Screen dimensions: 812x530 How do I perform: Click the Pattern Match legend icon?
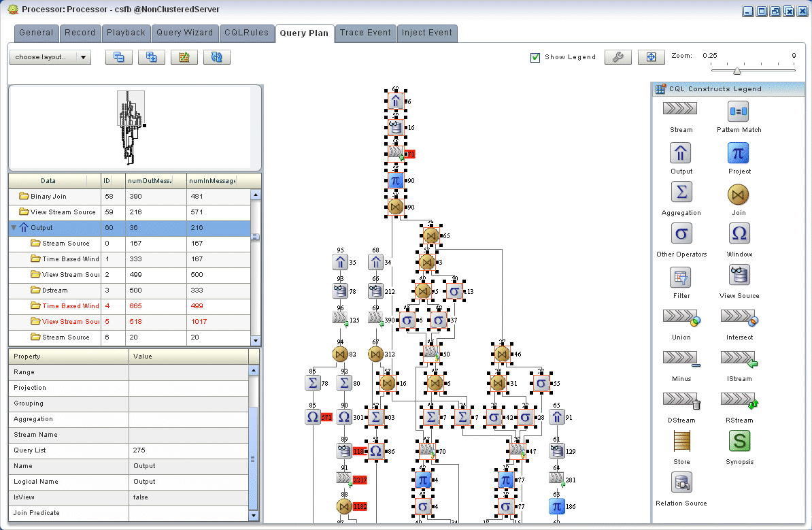pyautogui.click(x=738, y=111)
